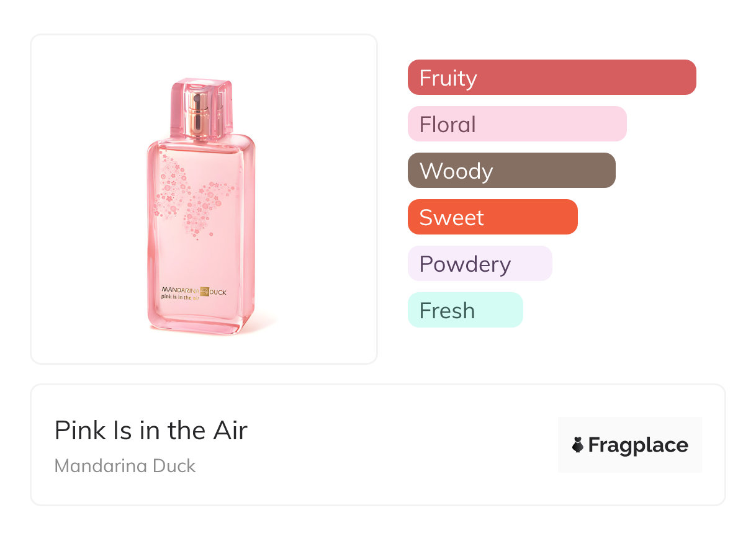
Task: Click the Fragplace bottle logo icon
Action: tap(578, 445)
